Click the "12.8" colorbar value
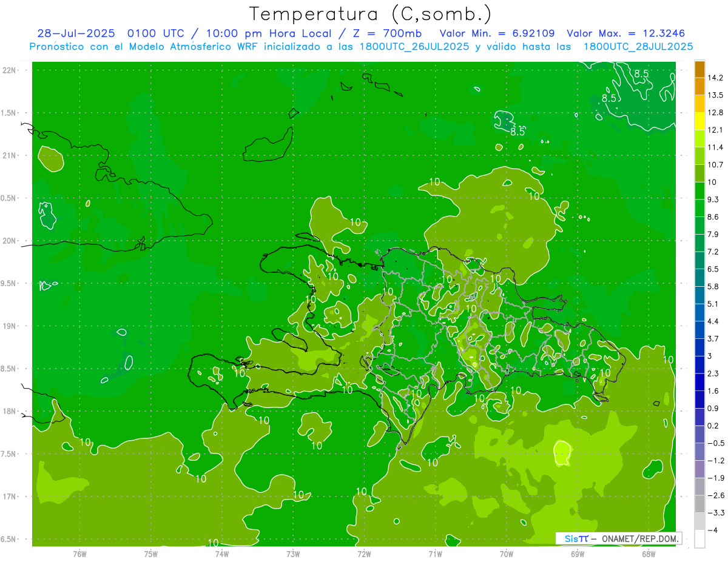 pyautogui.click(x=715, y=113)
